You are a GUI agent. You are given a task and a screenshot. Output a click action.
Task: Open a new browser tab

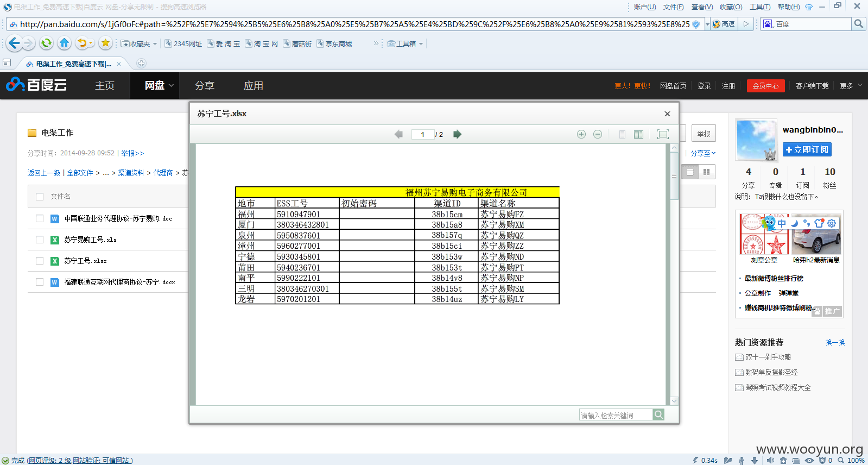pos(141,64)
